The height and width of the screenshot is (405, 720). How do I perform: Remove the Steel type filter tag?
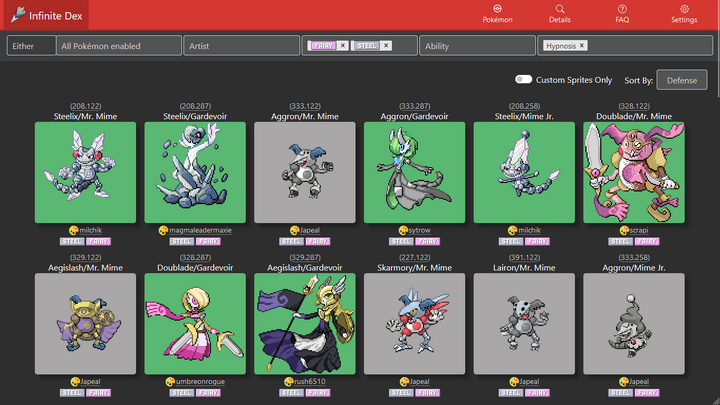click(386, 45)
